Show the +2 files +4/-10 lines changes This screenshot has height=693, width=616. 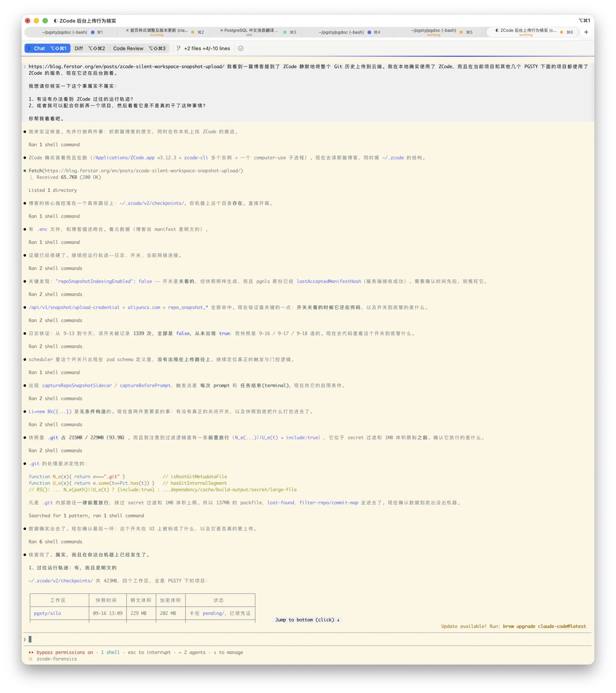pos(207,49)
